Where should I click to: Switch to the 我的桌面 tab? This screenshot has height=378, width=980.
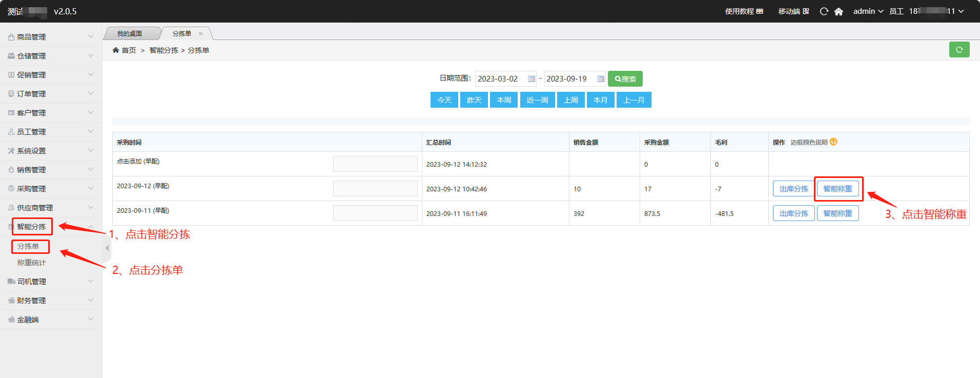coord(130,34)
